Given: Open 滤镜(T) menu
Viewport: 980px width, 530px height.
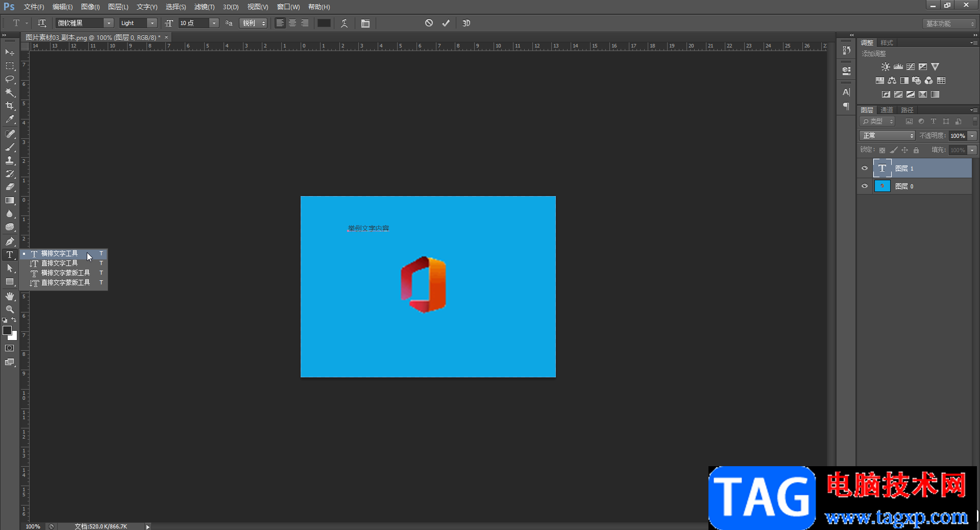Looking at the screenshot, I should (x=204, y=7).
